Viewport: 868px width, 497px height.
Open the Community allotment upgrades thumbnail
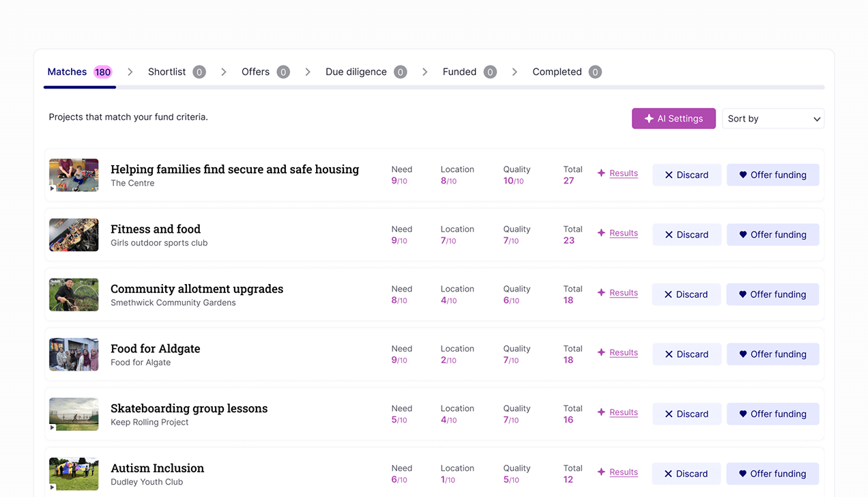pyautogui.click(x=74, y=294)
